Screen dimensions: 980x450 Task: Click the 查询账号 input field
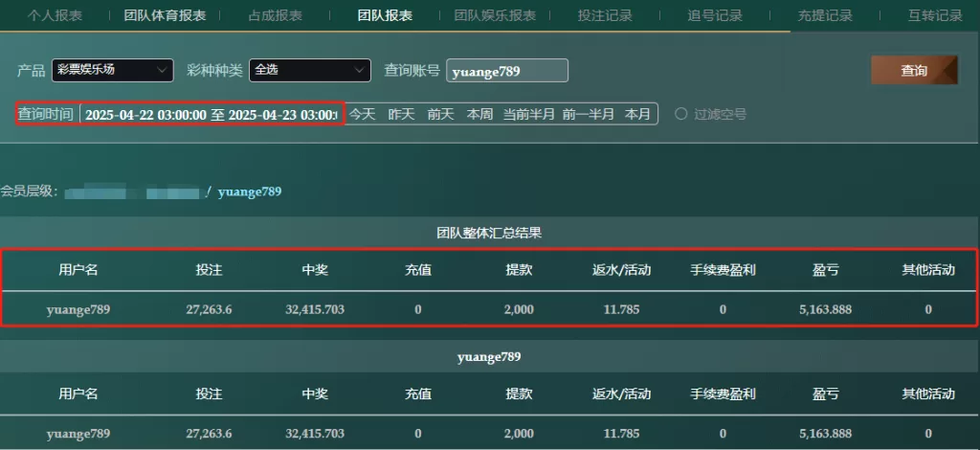(x=507, y=71)
